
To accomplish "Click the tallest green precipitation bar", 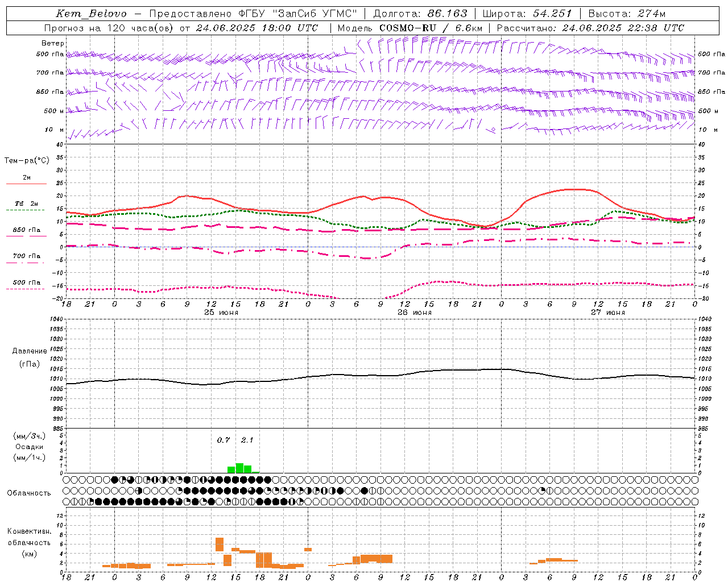I will pos(239,468).
